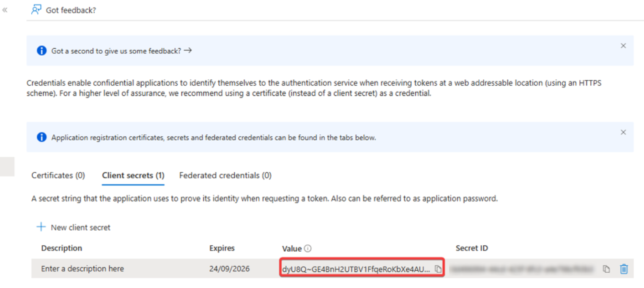Select the Client secrets (1) tab

[133, 175]
